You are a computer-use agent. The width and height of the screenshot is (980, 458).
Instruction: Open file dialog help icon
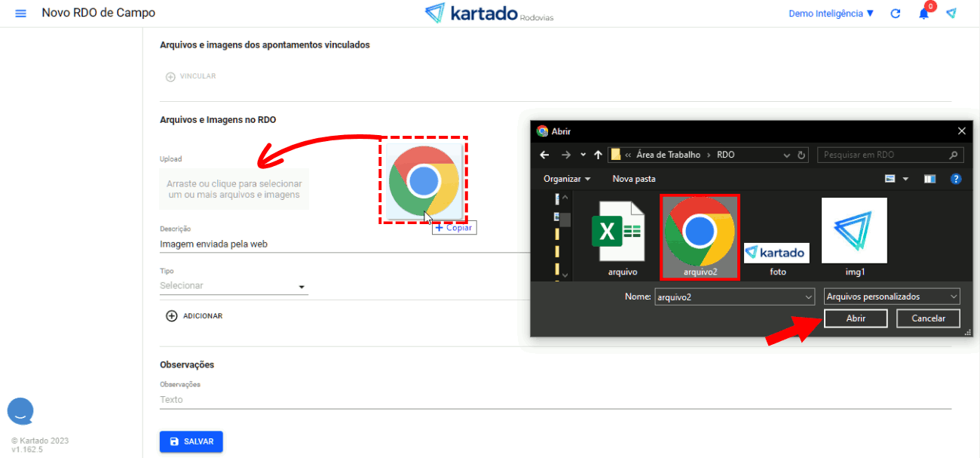956,179
